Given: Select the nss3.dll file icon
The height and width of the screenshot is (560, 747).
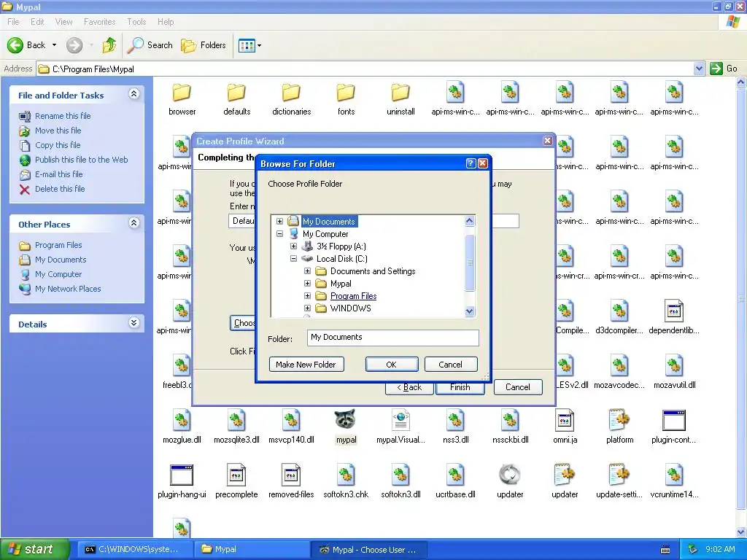Looking at the screenshot, I should coord(455,420).
